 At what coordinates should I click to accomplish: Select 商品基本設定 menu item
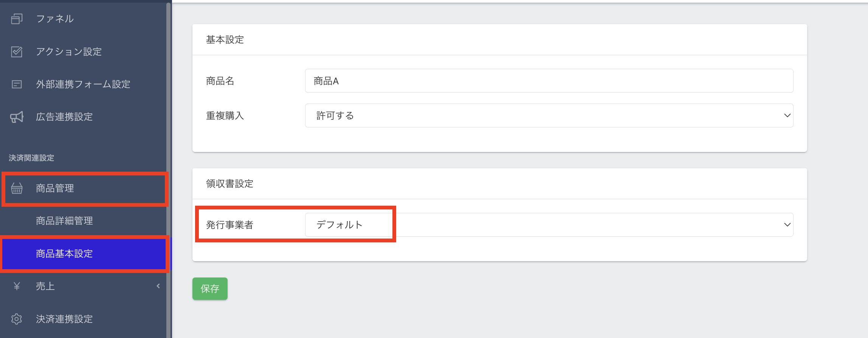pyautogui.click(x=64, y=254)
